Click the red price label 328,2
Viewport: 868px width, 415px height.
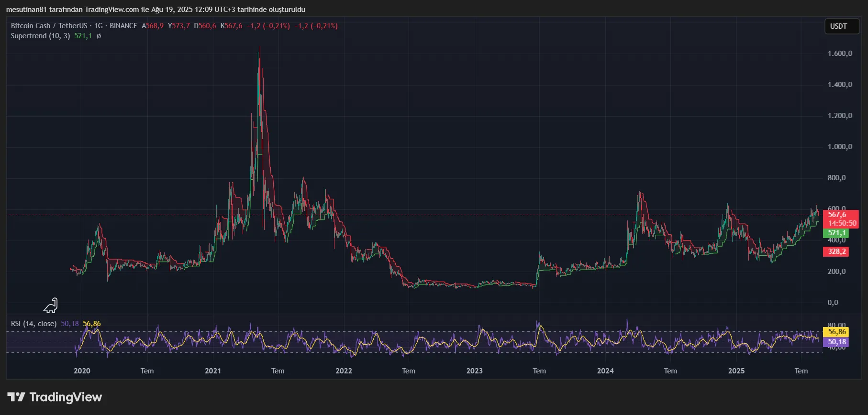pos(836,251)
